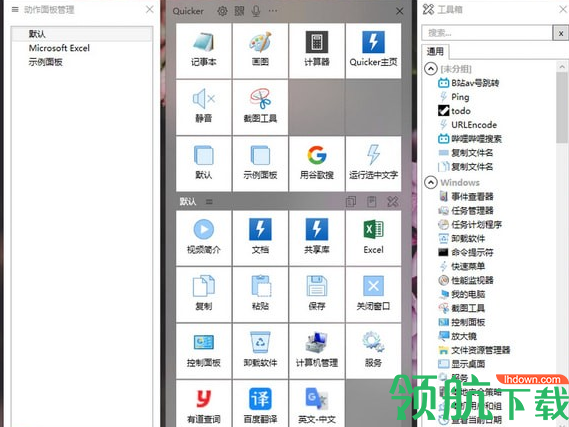Launch the Excel action
569x427 pixels.
tap(373, 238)
